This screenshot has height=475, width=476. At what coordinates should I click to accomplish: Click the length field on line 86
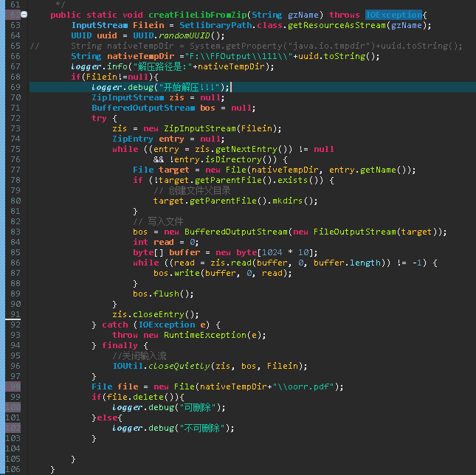(x=365, y=263)
